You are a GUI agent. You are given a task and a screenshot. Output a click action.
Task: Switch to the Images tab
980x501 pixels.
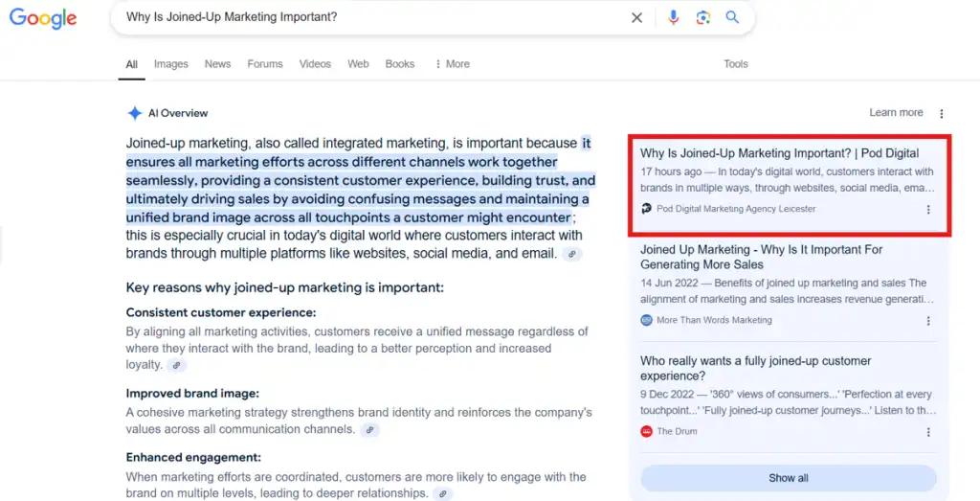coord(171,64)
